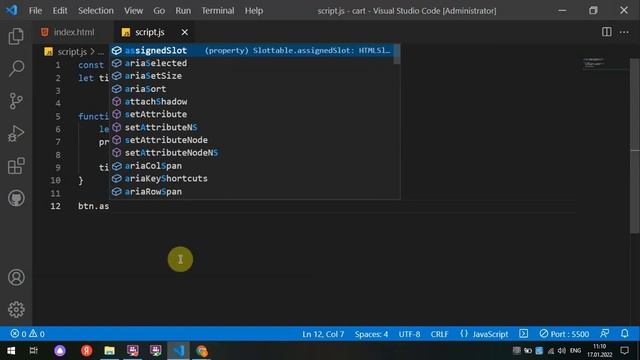
Task: Change encoding via UTF-8
Action: click(x=409, y=334)
